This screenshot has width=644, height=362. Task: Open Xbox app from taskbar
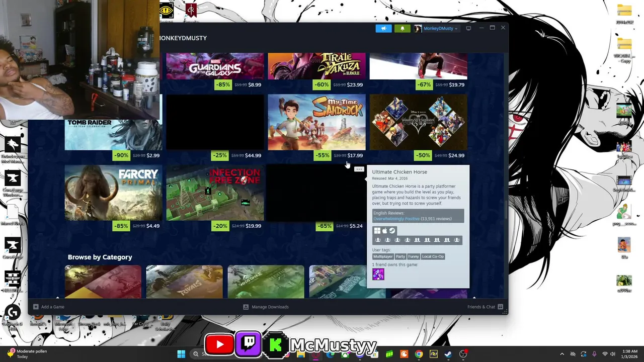(x=345, y=354)
